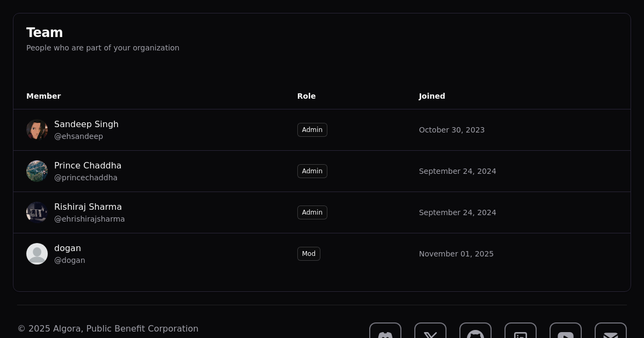This screenshot has width=644, height=338.
Task: Click the Joined column header
Action: pyautogui.click(x=432, y=96)
